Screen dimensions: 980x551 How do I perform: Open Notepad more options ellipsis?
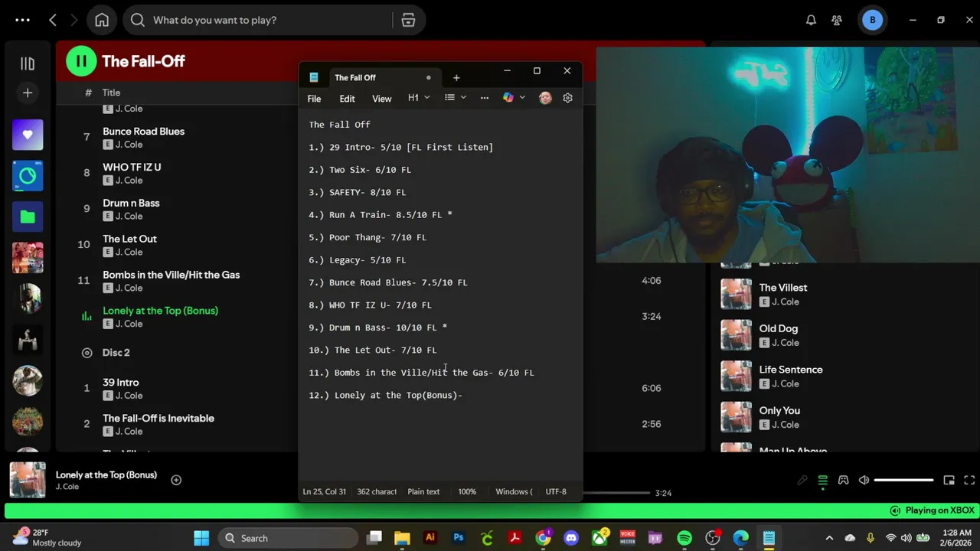point(484,98)
